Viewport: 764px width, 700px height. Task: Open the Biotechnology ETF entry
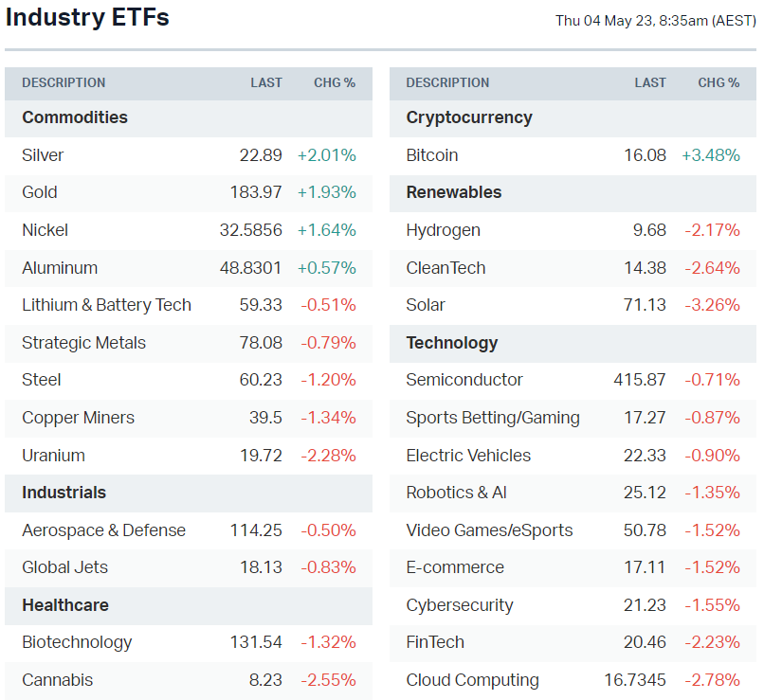click(x=77, y=642)
